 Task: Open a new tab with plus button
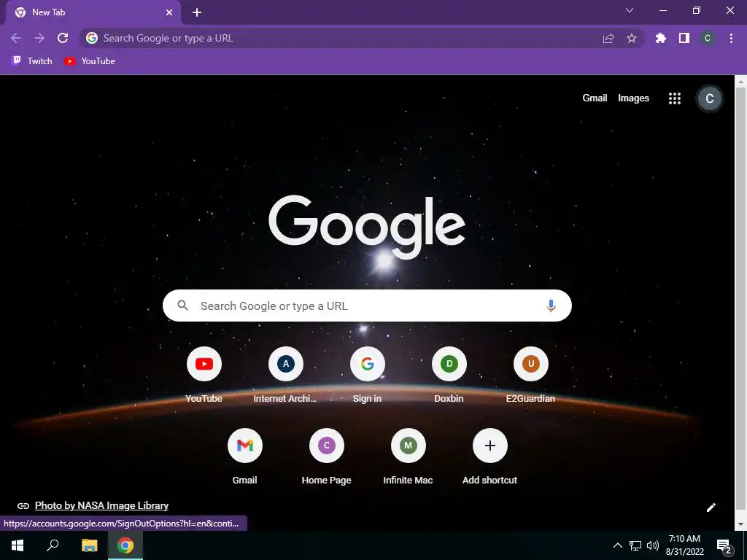197,12
